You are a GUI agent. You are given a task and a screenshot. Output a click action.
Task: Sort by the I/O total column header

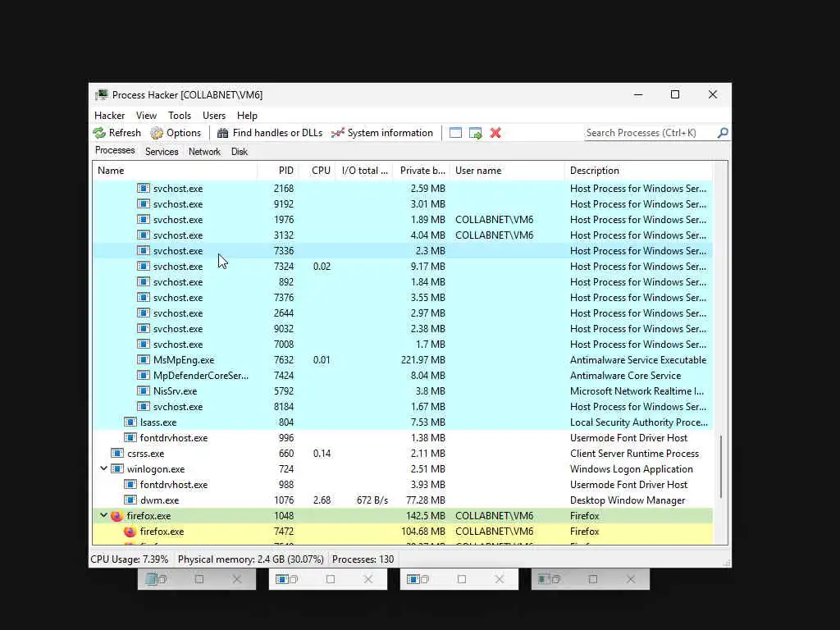(364, 171)
